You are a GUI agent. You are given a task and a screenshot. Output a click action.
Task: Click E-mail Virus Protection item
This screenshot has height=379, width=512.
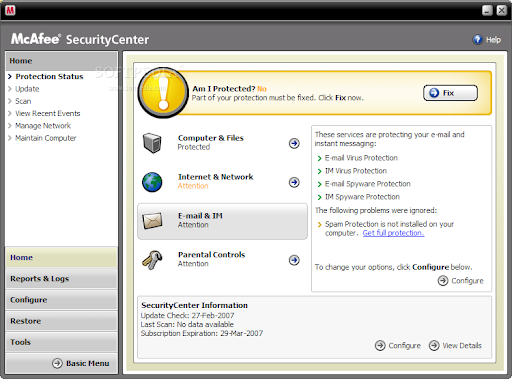(x=361, y=158)
